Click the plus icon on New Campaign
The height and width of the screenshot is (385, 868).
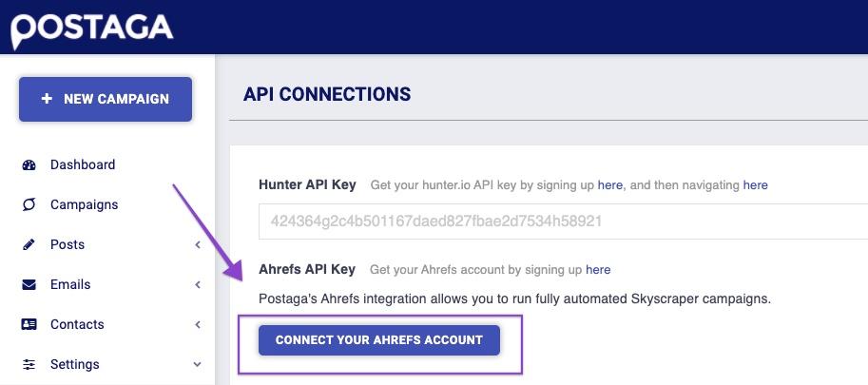point(47,99)
